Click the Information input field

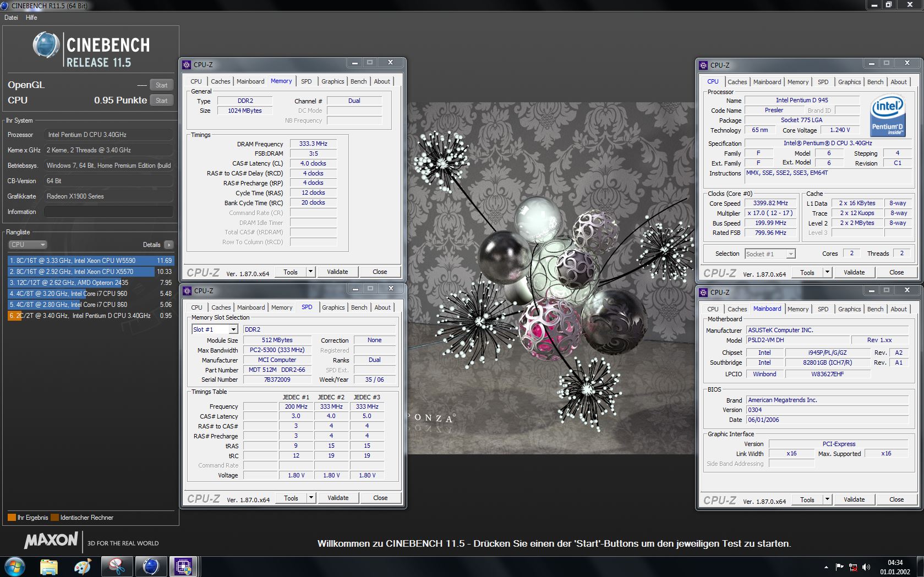point(108,212)
